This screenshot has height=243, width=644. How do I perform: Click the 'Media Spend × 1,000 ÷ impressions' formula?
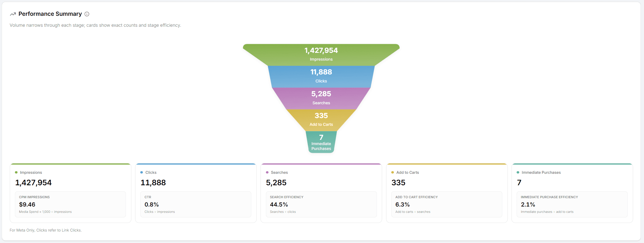[x=45, y=212]
